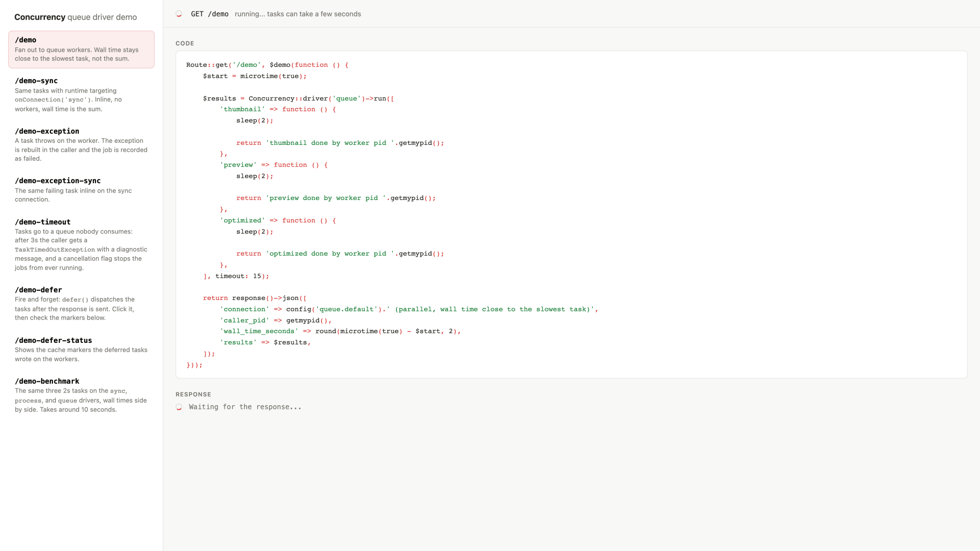
Task: Click the timeout: 15 code line
Action: point(236,276)
